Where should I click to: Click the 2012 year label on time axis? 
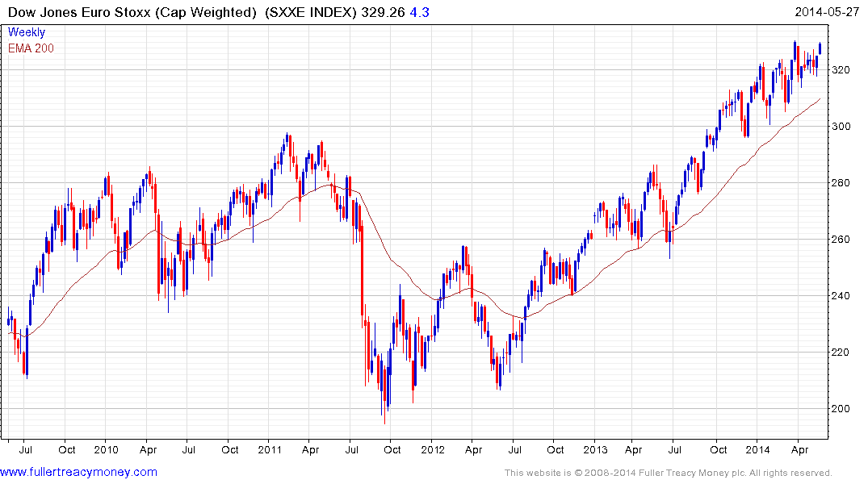pos(432,449)
